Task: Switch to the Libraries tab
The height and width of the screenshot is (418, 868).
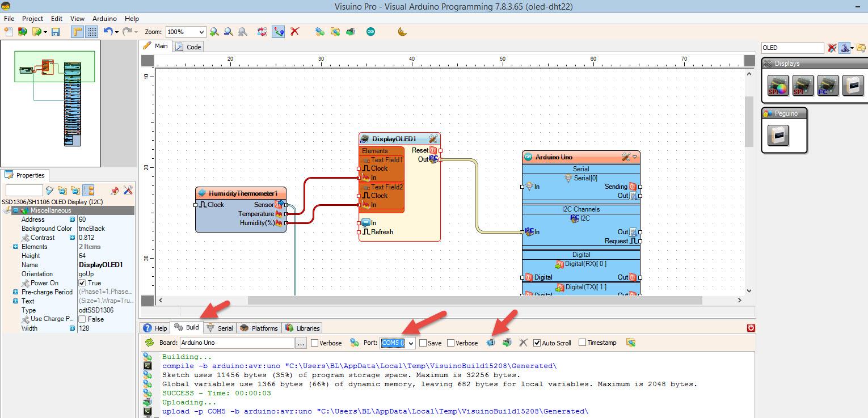Action: (x=302, y=328)
